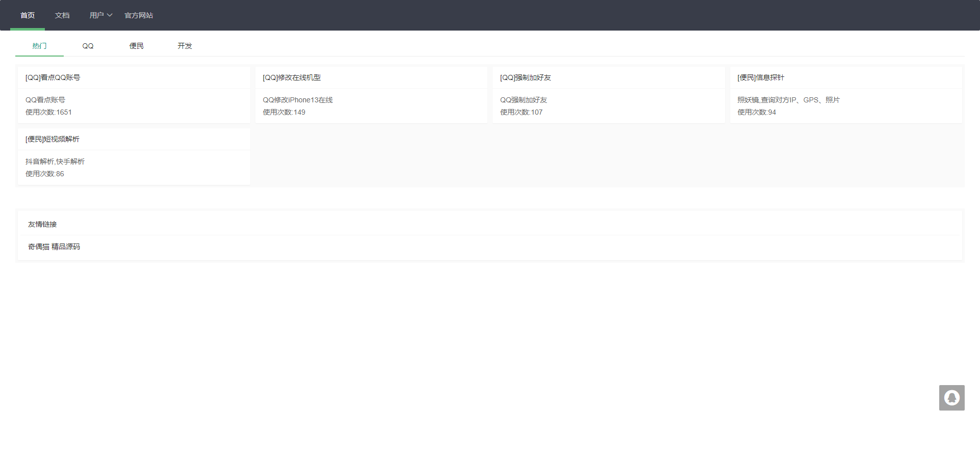Click the text 使用次数:1651

click(48, 112)
